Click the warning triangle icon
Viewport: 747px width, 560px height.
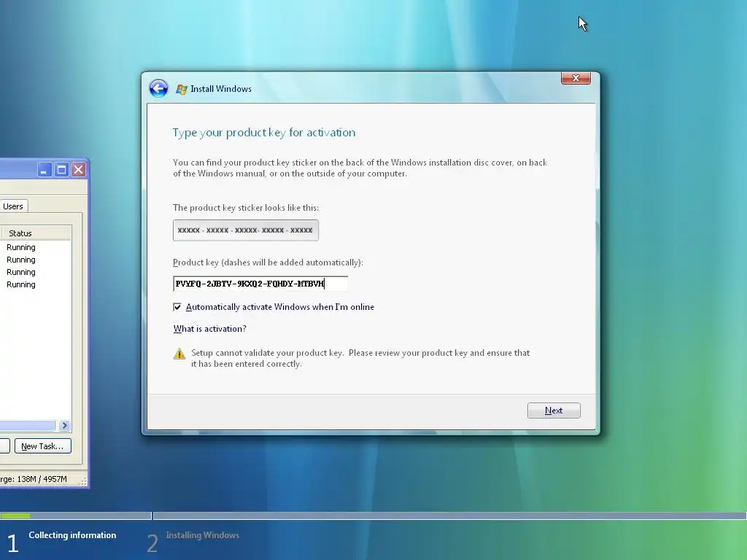(x=179, y=354)
